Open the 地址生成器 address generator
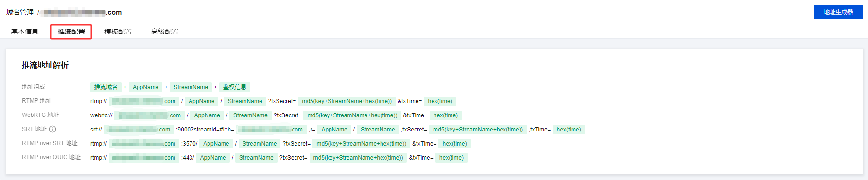Image resolution: width=868 pixels, height=180 pixels. pyautogui.click(x=838, y=12)
